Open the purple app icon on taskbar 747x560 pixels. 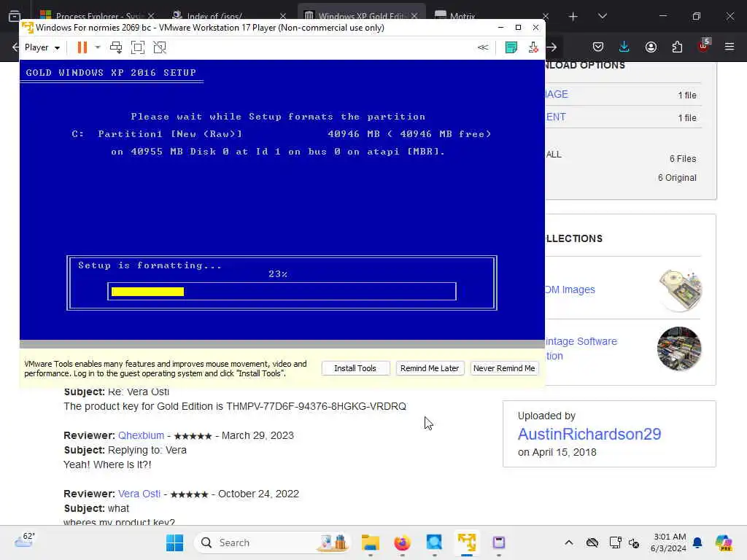499,542
